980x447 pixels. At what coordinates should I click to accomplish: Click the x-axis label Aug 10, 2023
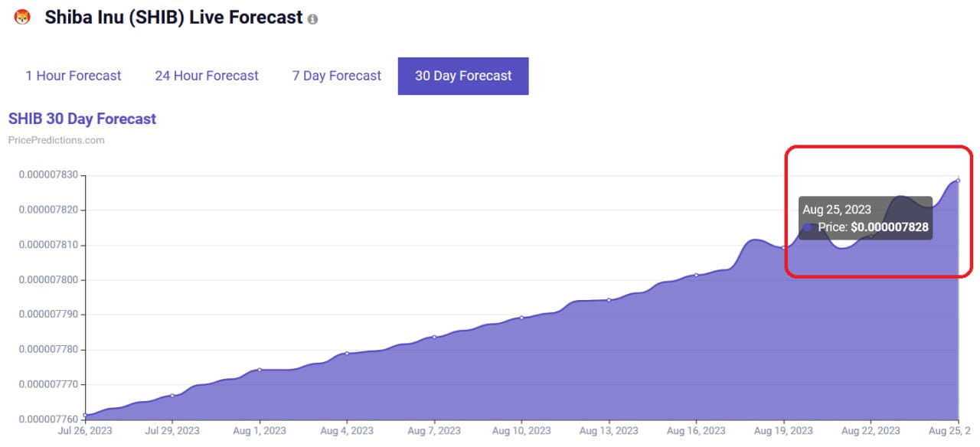click(521, 431)
